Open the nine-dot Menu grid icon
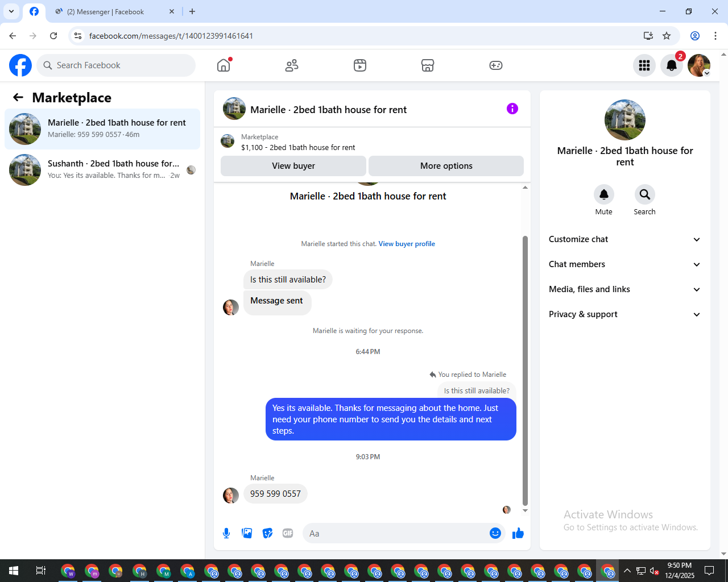The image size is (728, 582). 644,65
